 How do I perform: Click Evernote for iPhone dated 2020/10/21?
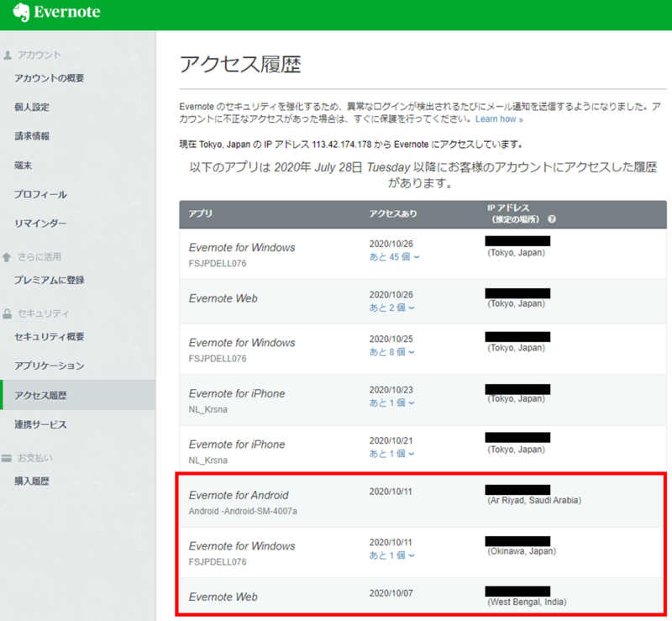coord(237,445)
